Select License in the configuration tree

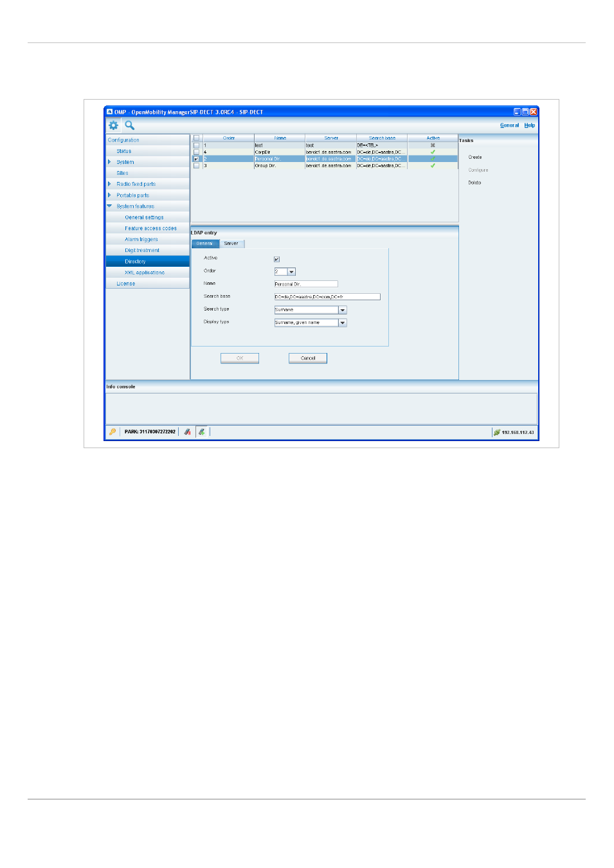pyautogui.click(x=148, y=284)
